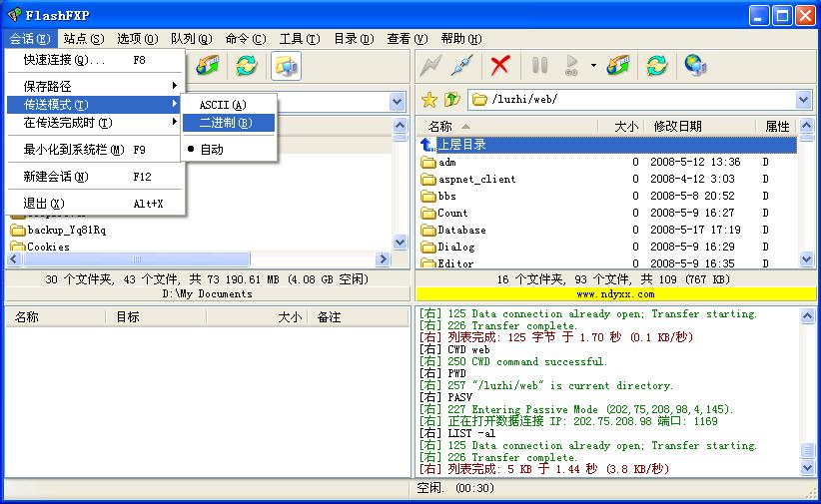821x504 pixels.
Task: Click the transfer queue icon in right toolbar
Action: tap(618, 66)
